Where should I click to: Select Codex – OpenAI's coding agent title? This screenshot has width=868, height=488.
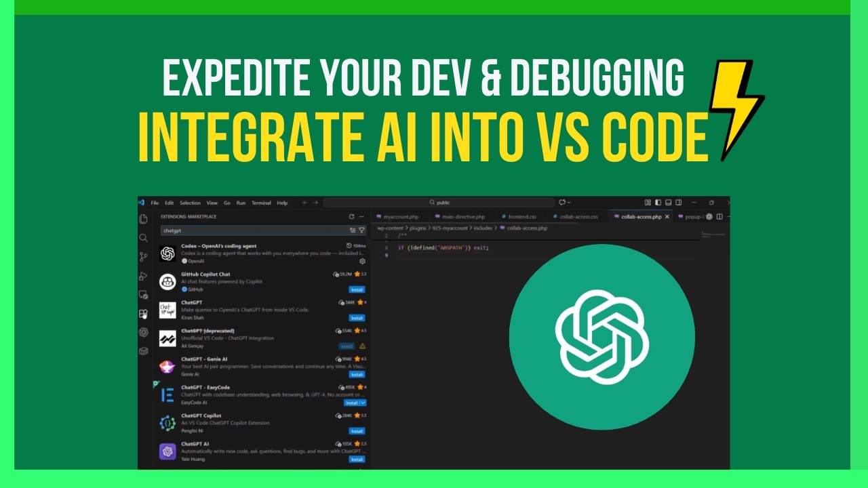pyautogui.click(x=218, y=246)
